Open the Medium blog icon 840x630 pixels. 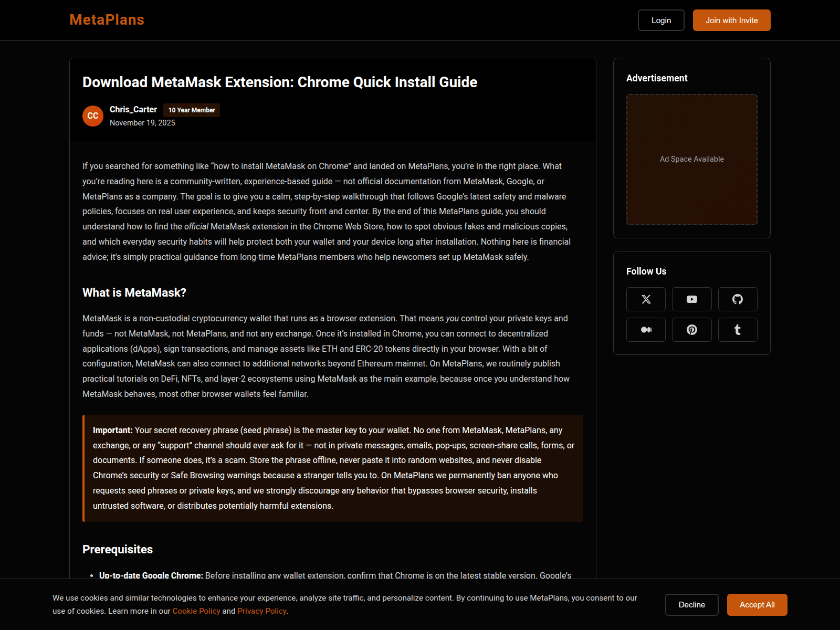click(x=646, y=329)
